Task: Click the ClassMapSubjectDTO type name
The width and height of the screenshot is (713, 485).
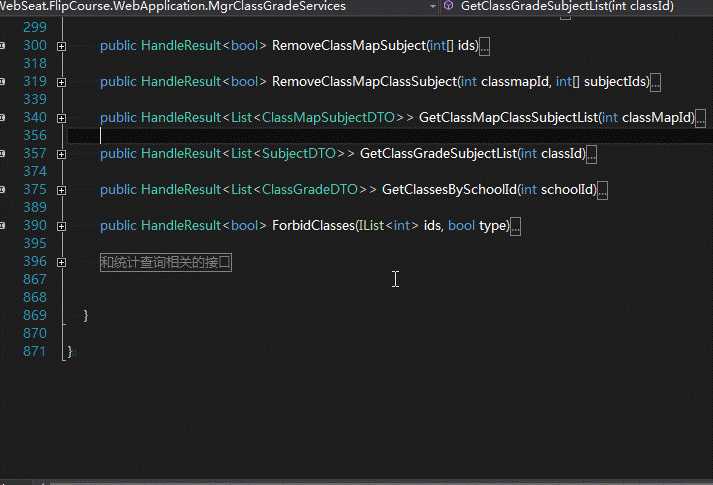Action: pos(328,117)
